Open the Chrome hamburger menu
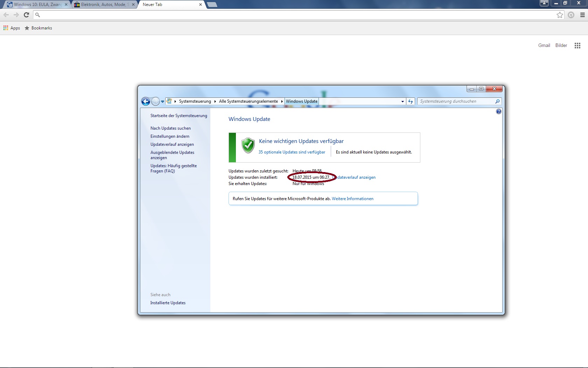This screenshot has width=588, height=368. (x=582, y=15)
